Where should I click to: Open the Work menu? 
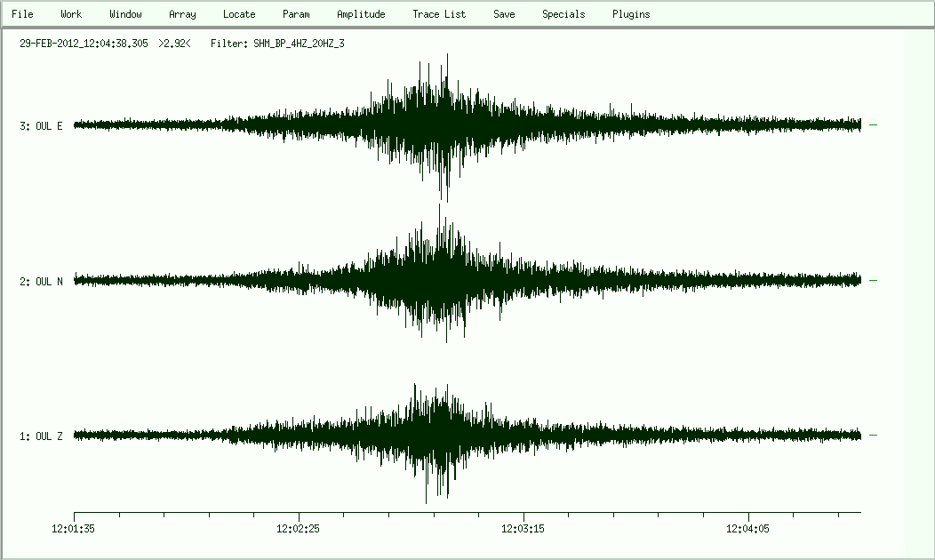coord(71,14)
